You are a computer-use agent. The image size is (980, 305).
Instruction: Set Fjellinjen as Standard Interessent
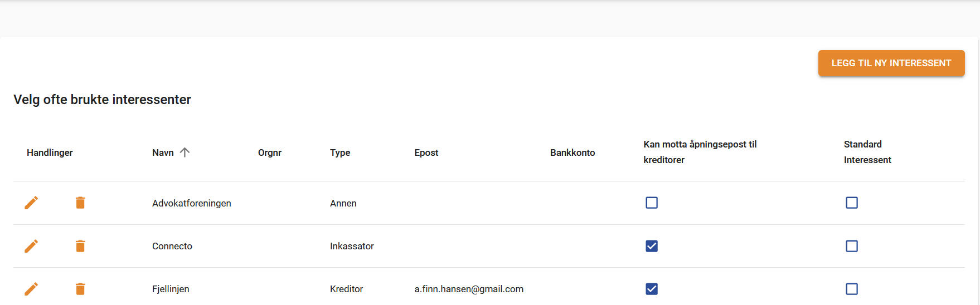tap(852, 289)
